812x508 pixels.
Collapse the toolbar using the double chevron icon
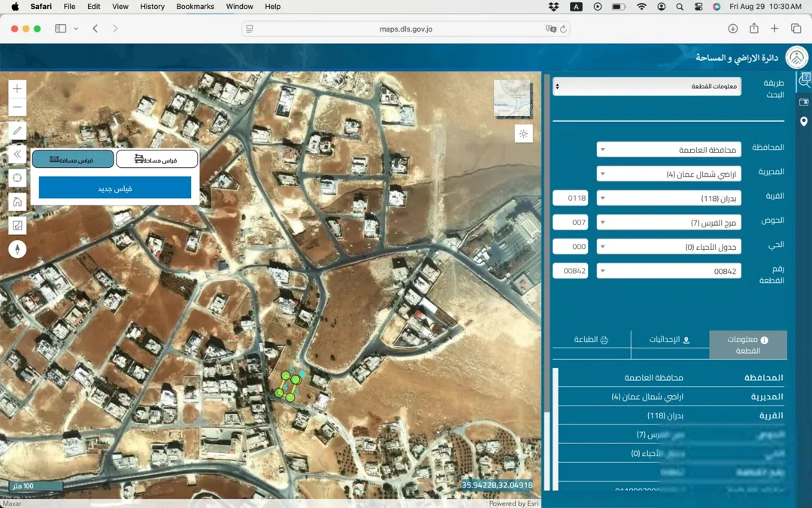[17, 154]
